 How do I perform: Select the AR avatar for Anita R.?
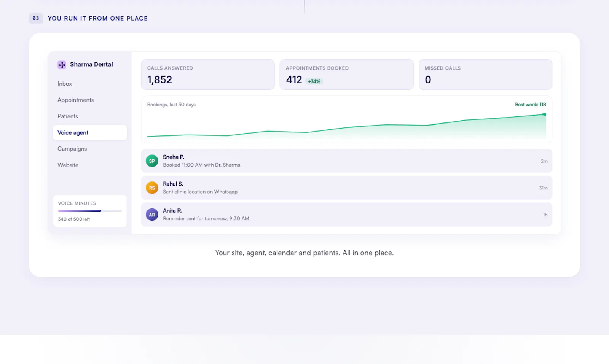click(152, 215)
